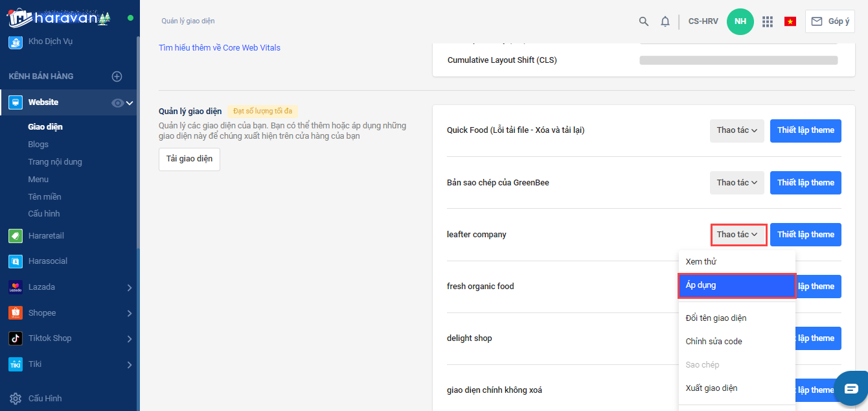The height and width of the screenshot is (411, 868).
Task: Open the notifications bell
Action: click(x=665, y=21)
